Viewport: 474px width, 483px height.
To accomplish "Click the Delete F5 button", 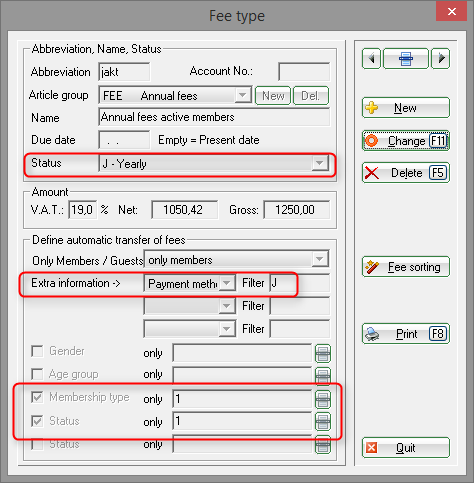I will pyautogui.click(x=406, y=173).
